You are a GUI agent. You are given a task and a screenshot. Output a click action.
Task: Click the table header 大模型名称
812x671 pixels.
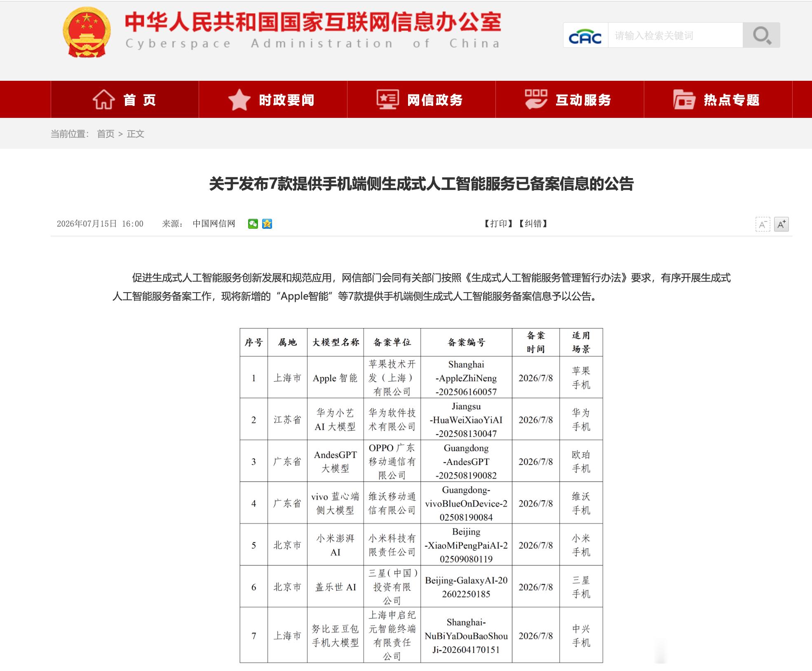336,343
